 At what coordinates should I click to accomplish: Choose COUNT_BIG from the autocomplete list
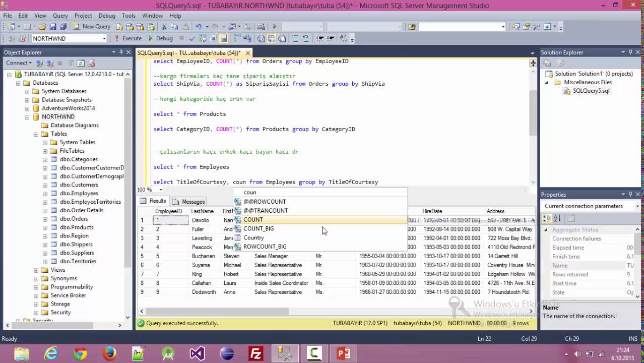[x=320, y=229]
